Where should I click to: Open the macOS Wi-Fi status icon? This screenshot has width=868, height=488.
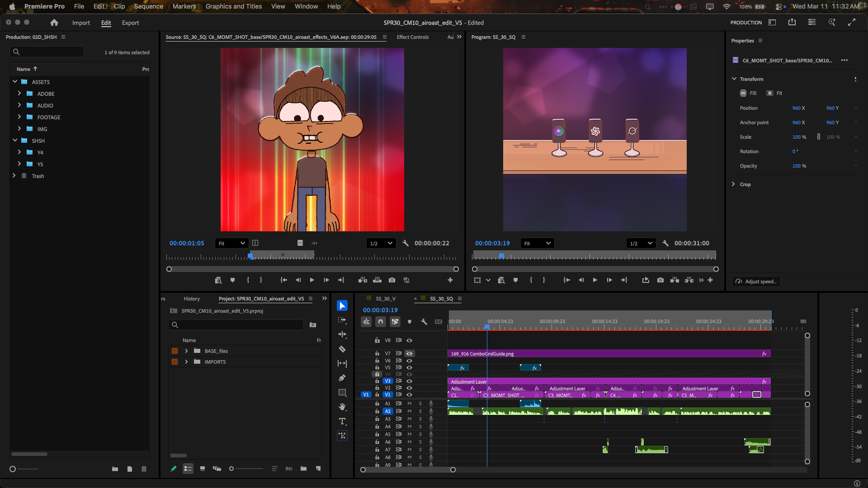[x=726, y=6]
